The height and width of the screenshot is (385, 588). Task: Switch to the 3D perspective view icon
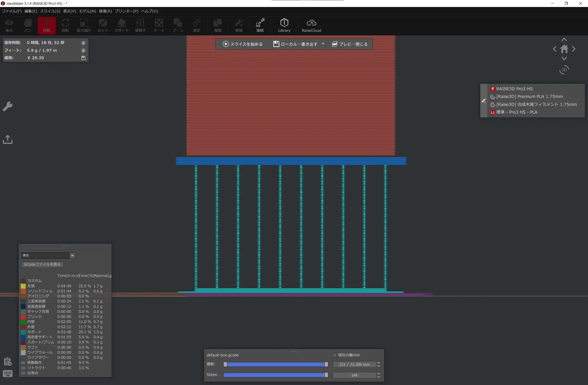tap(564, 70)
